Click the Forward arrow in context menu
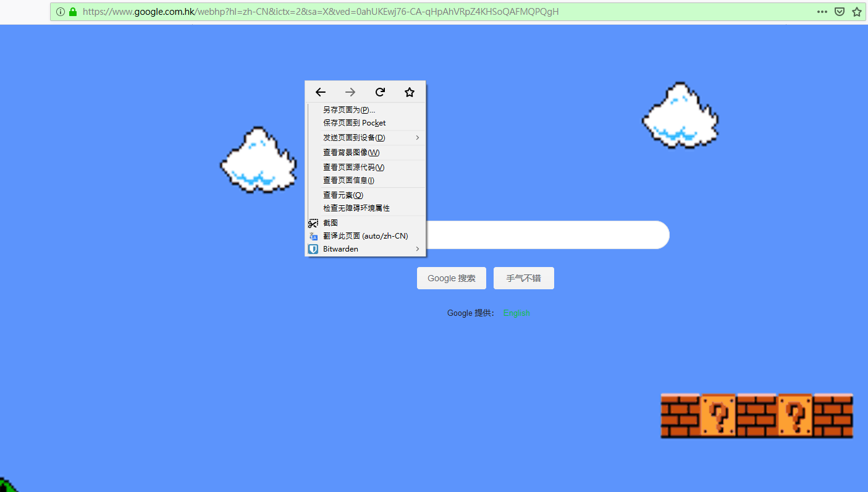868x492 pixels. [350, 92]
